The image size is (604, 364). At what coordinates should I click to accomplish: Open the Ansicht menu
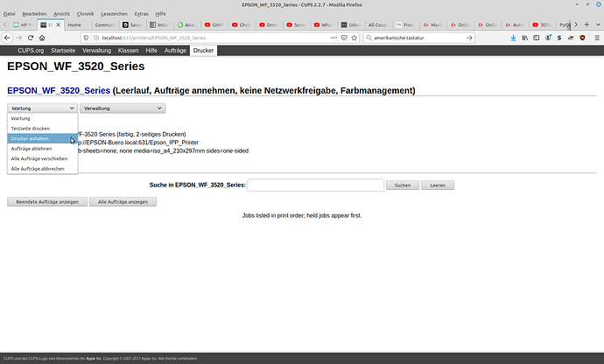pos(61,14)
